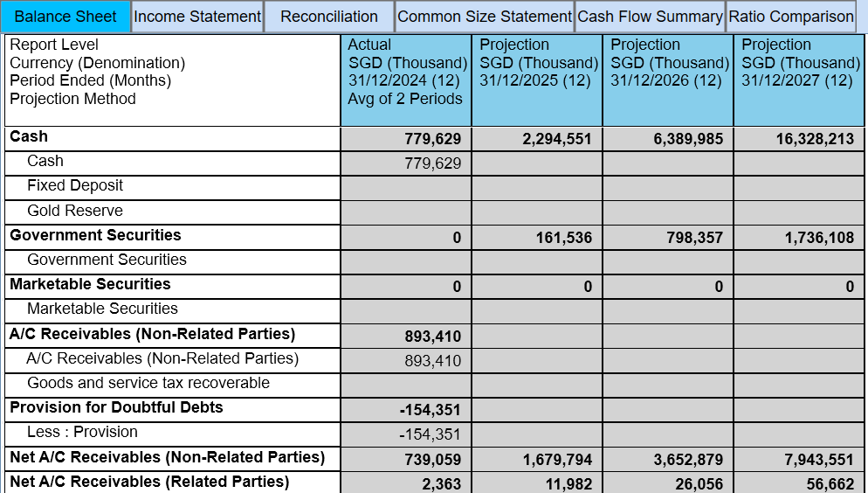
Task: Select the Government Securities bold heading row
Action: point(95,235)
